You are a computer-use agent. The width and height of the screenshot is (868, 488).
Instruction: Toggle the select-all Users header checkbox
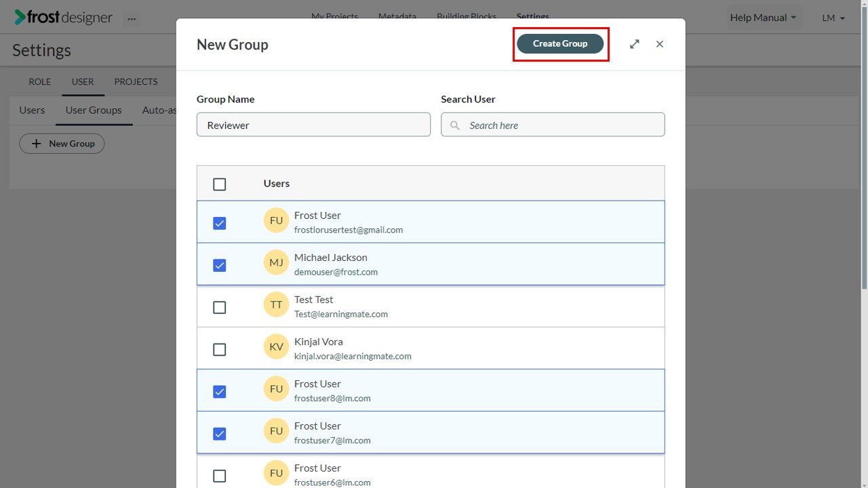pyautogui.click(x=220, y=184)
